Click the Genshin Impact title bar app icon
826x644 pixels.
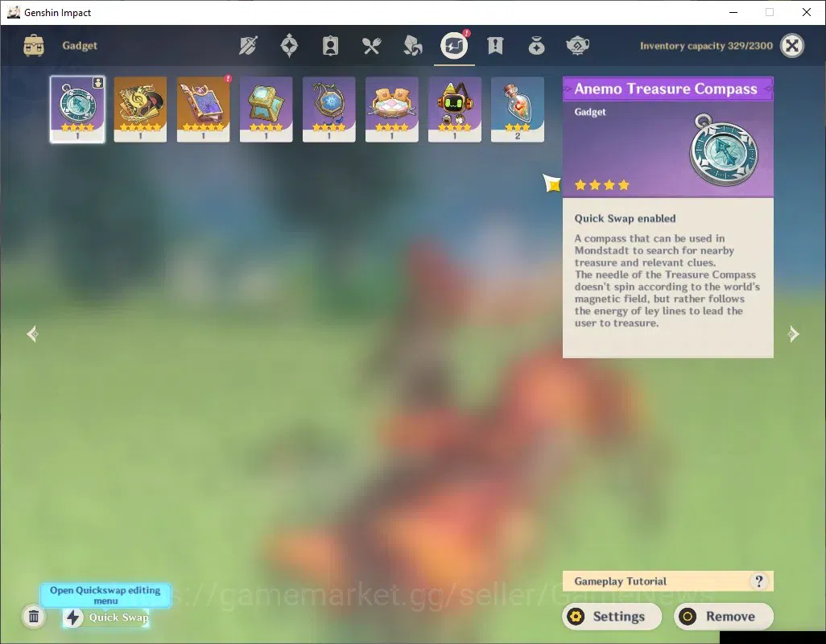(14, 12)
